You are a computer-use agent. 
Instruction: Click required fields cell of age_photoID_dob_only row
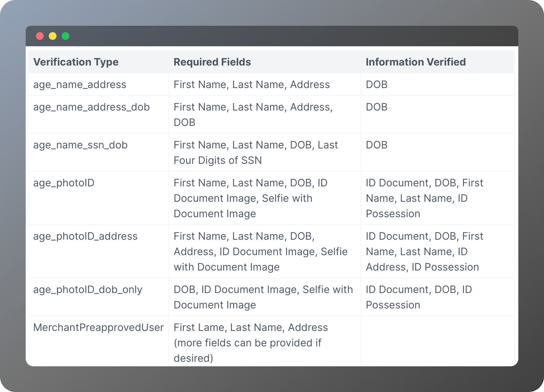click(x=265, y=297)
